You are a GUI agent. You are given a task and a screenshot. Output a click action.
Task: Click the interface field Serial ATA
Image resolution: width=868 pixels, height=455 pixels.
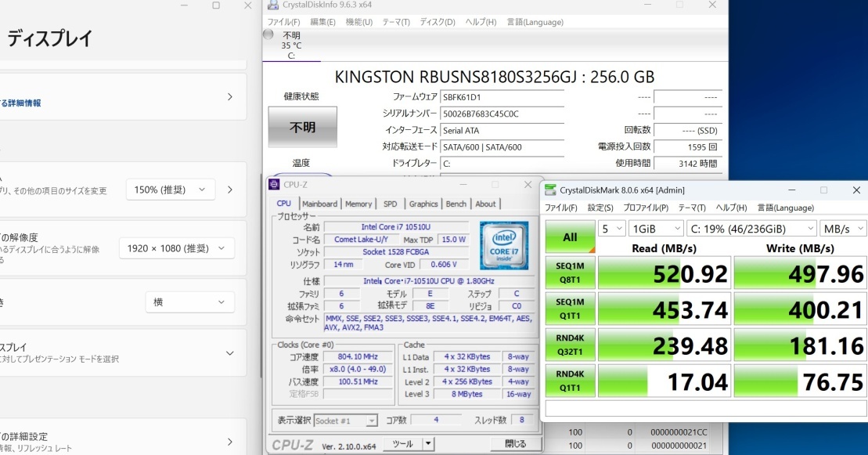(x=502, y=130)
